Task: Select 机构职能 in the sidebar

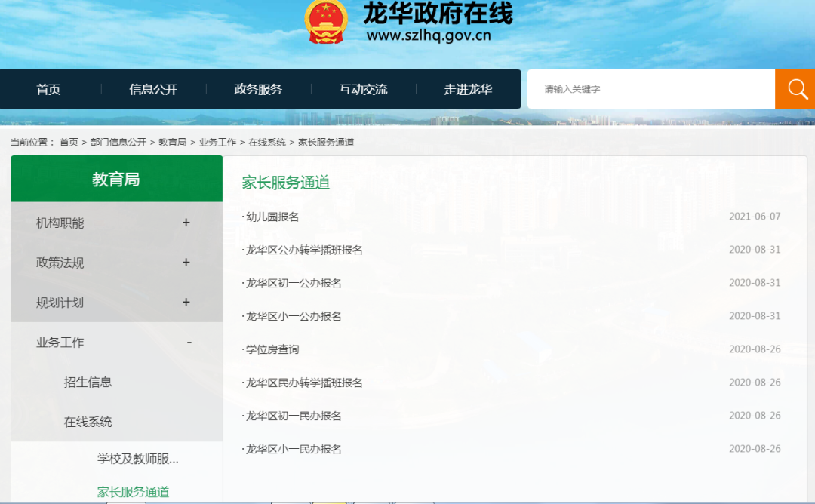Action: click(60, 223)
